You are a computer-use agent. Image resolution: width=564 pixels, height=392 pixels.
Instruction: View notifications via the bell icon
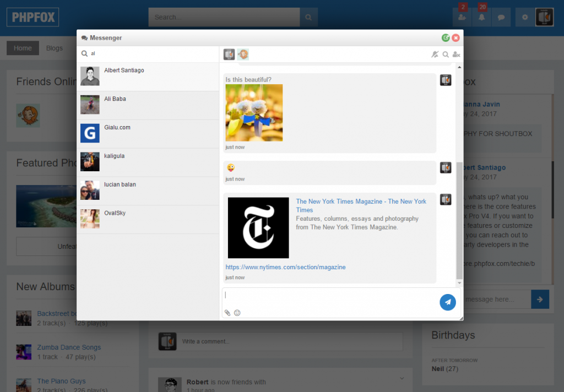point(481,17)
